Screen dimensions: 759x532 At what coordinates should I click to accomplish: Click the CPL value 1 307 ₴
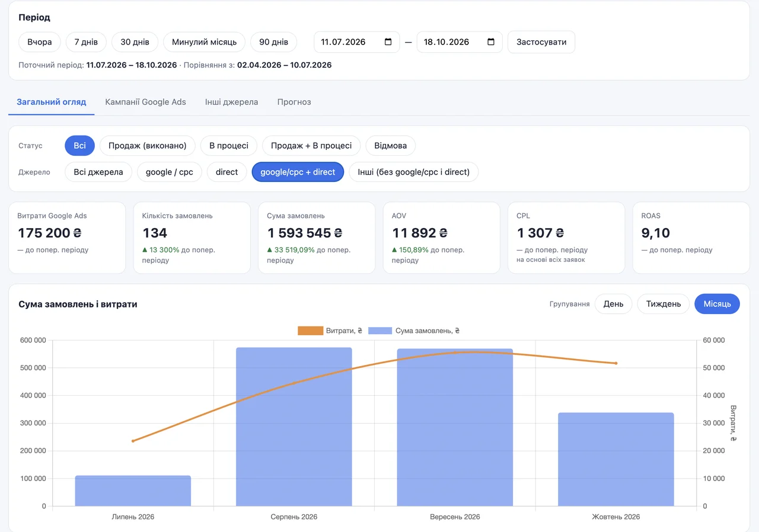click(x=540, y=233)
